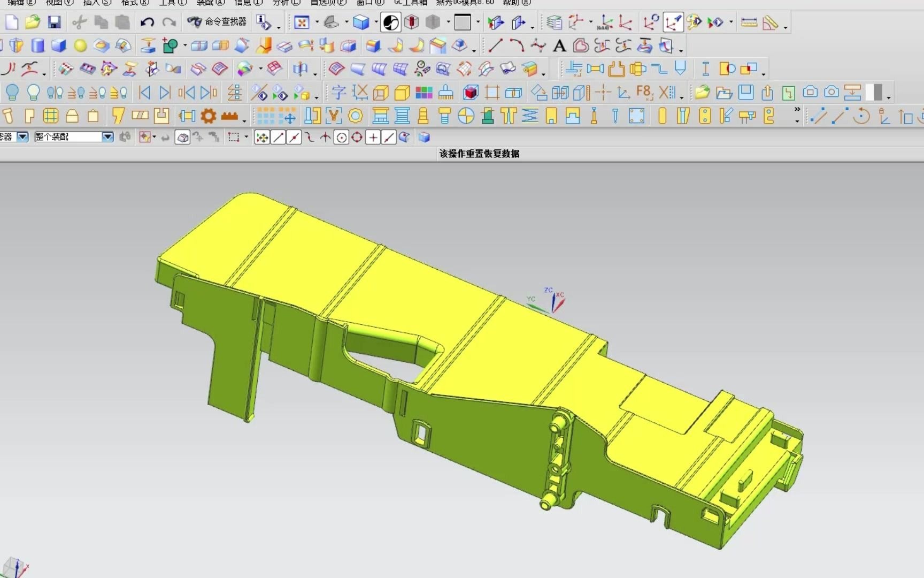924x578 pixels.
Task: Click the paint brush icon
Action: click(x=445, y=93)
